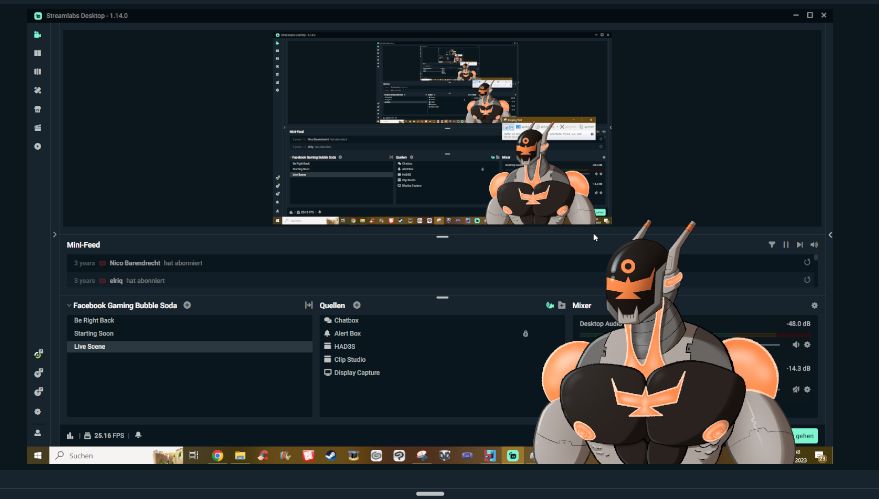Click the green go-live button at bottom right
This screenshot has width=879, height=499.
[804, 436]
